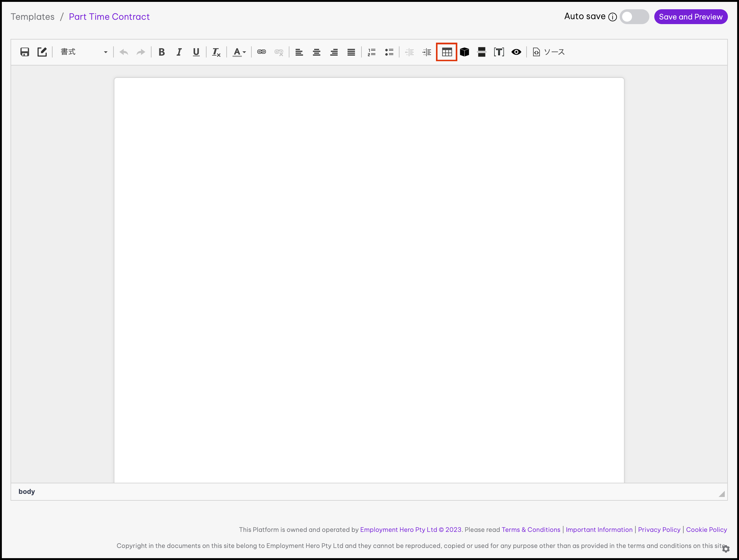Open the text color dropdown arrow
739x560 pixels.
(x=244, y=52)
